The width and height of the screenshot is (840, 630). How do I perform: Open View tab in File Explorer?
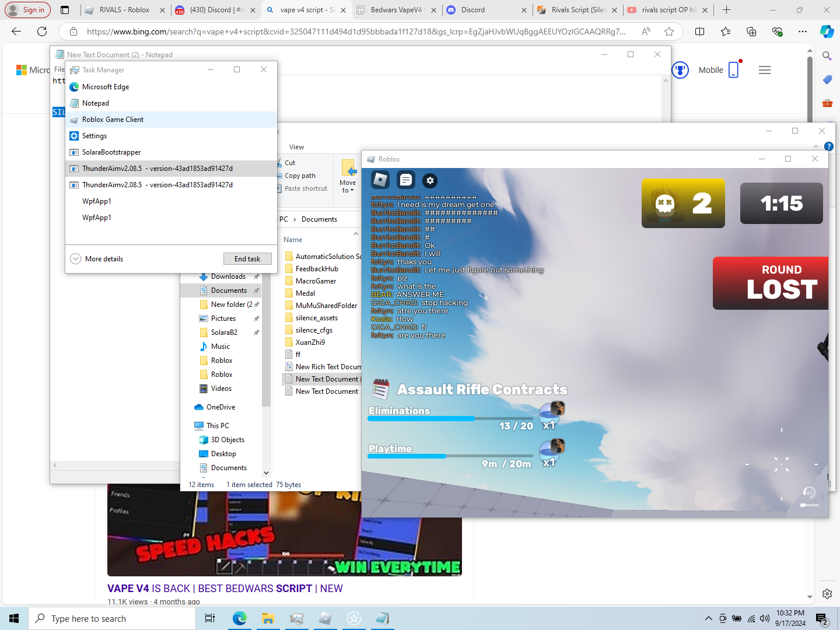coord(296,147)
